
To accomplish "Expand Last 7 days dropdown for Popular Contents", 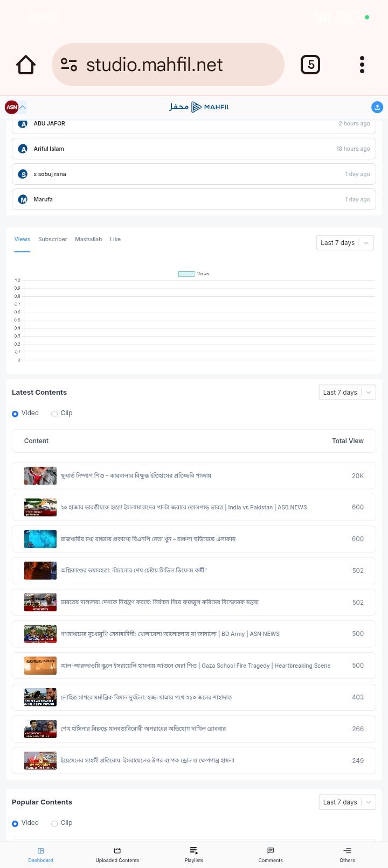I will pos(347,802).
